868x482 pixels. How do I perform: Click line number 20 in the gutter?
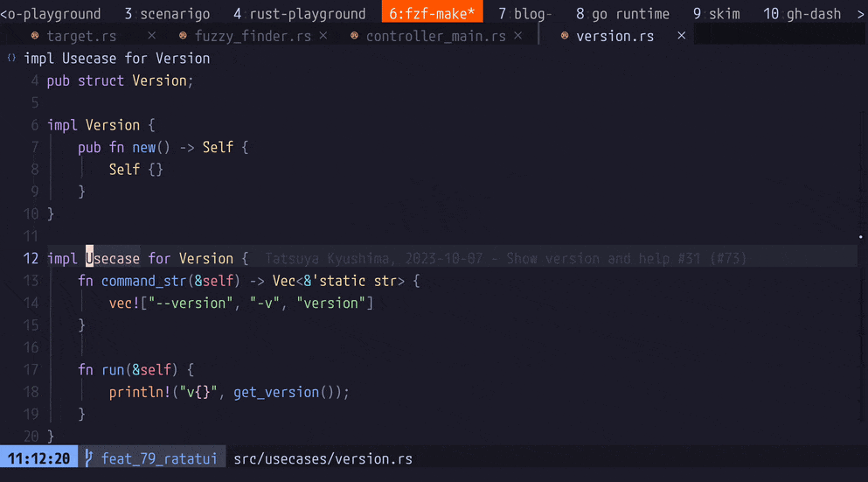coord(31,437)
